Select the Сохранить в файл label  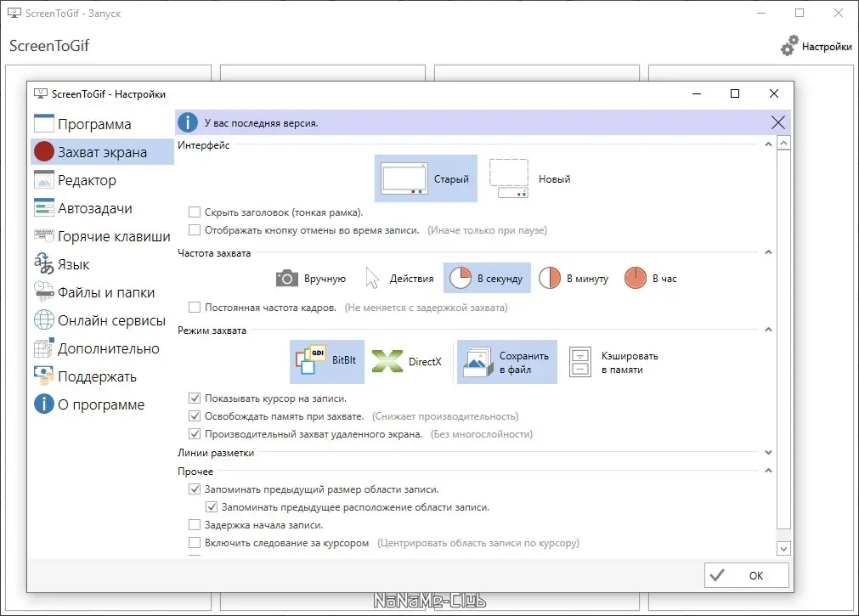523,362
